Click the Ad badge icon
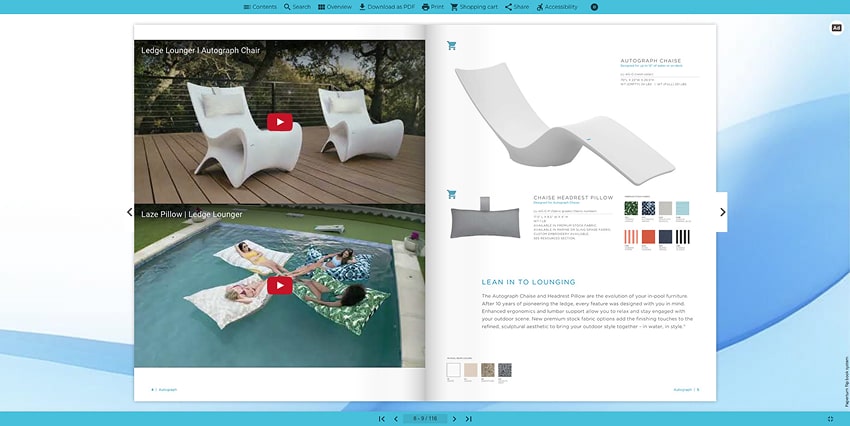This screenshot has height=426, width=850. click(837, 28)
